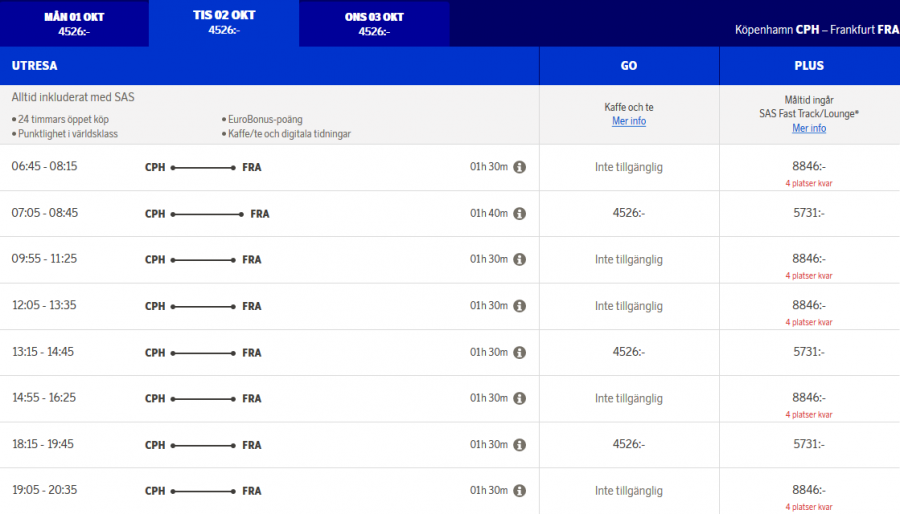Click info icon for 12:05 - 13:35 flight
Viewport: 900px width, 514px height.
click(x=520, y=306)
